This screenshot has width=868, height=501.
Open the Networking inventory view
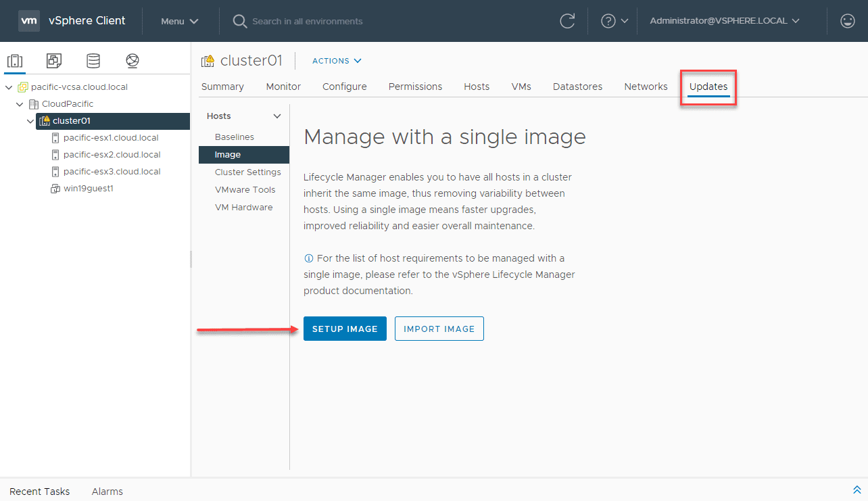click(x=132, y=61)
